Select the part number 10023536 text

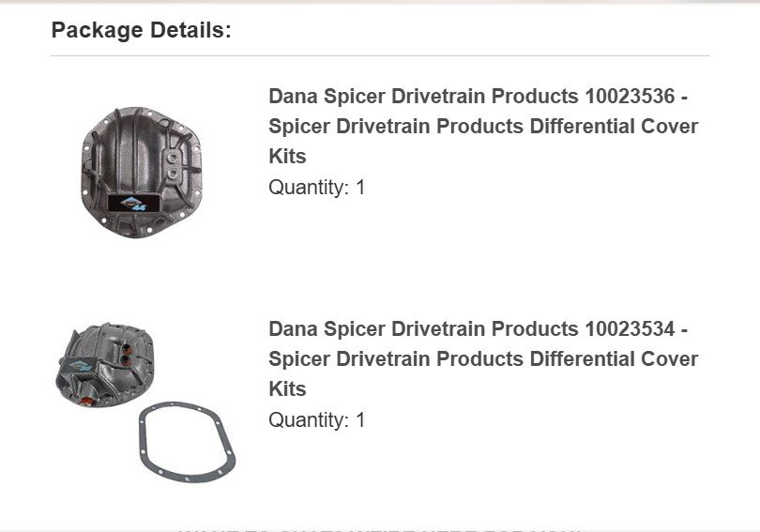[629, 97]
